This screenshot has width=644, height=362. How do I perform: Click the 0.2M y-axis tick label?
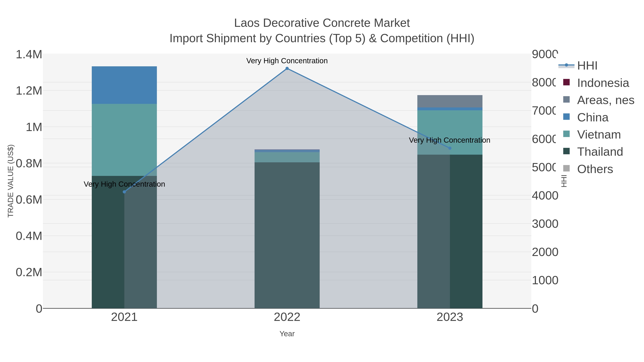[x=29, y=272]
